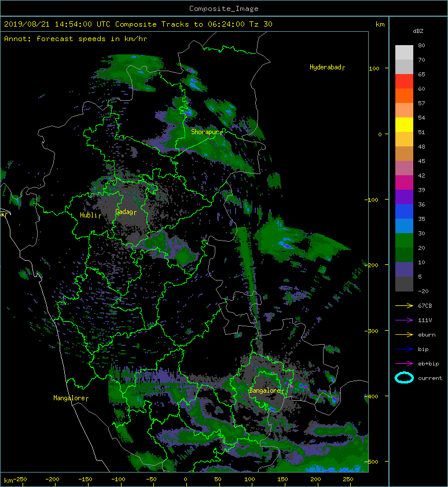Viewport: 448px width, 487px height.
Task: Click the eburn arrow legend icon
Action: (x=404, y=335)
